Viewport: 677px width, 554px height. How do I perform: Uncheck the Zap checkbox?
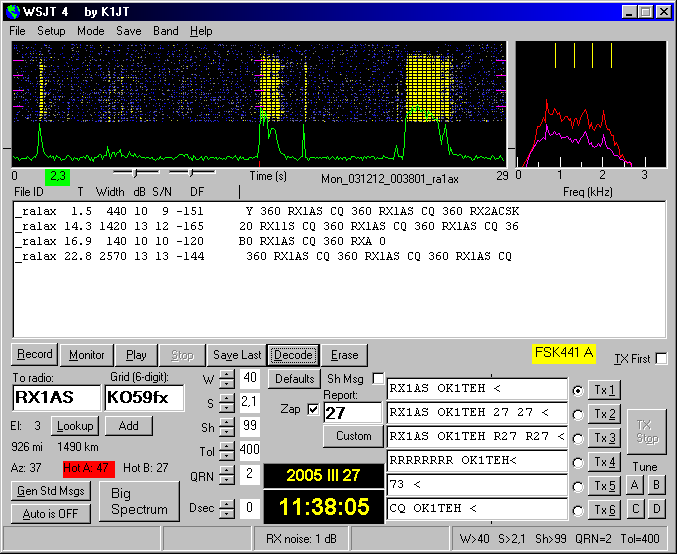pyautogui.click(x=313, y=409)
